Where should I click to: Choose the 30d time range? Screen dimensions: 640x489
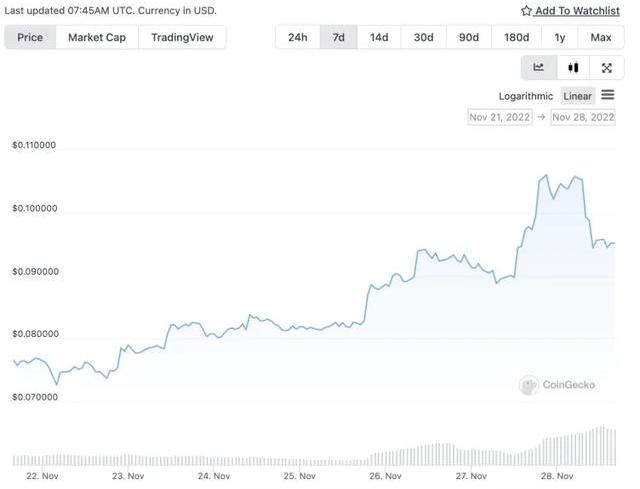coord(424,37)
